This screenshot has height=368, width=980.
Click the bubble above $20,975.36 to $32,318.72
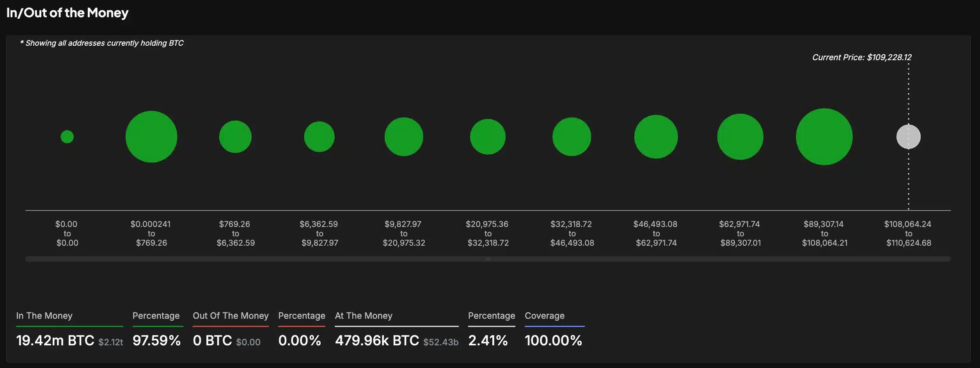pyautogui.click(x=488, y=136)
